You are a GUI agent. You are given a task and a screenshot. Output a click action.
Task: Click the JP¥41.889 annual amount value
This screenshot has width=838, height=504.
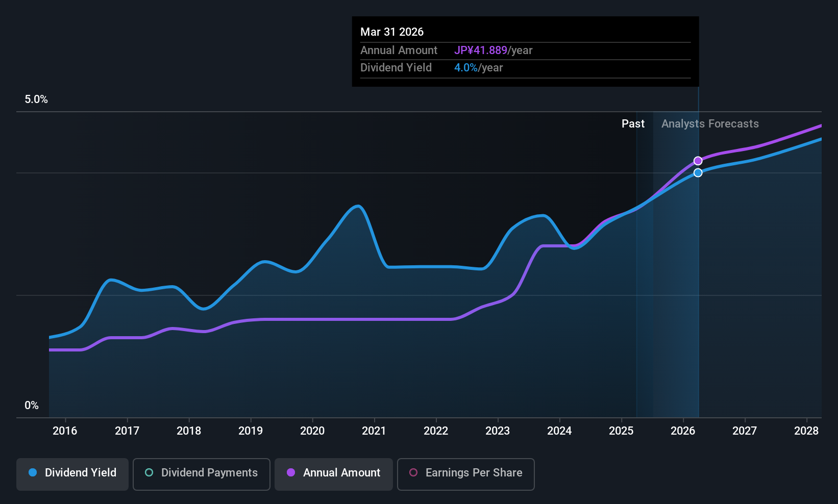click(x=481, y=51)
